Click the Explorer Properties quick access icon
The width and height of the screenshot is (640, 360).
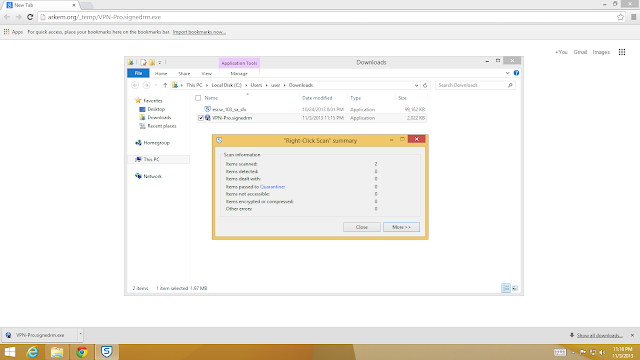coord(143,62)
